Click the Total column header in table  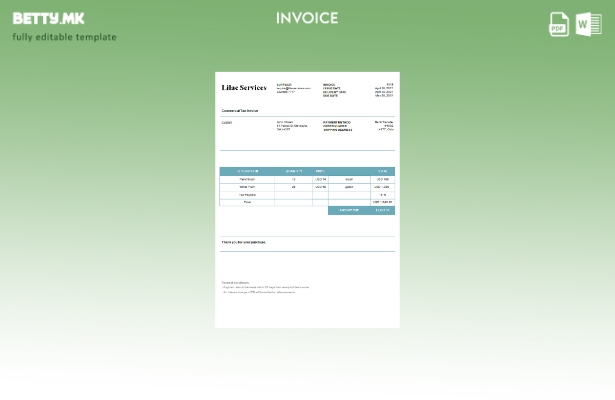pos(382,171)
